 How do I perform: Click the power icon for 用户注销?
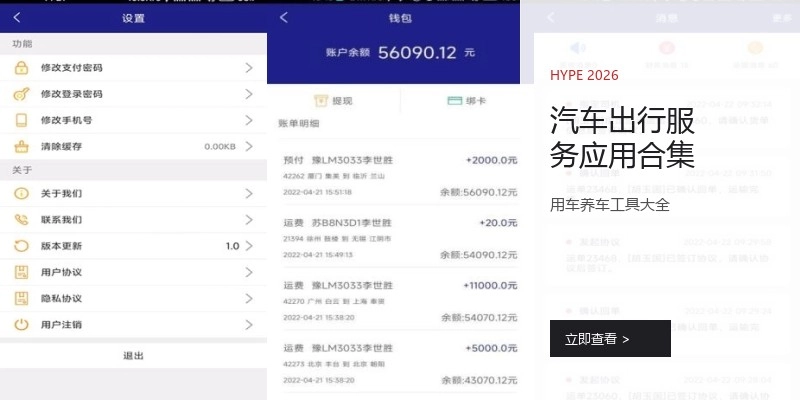[21, 325]
